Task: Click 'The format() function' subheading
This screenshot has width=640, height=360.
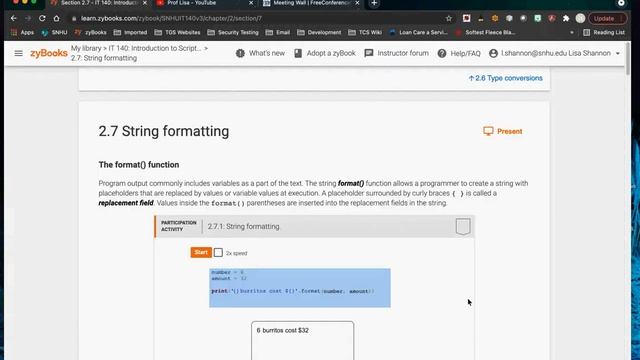Action: 139,164
